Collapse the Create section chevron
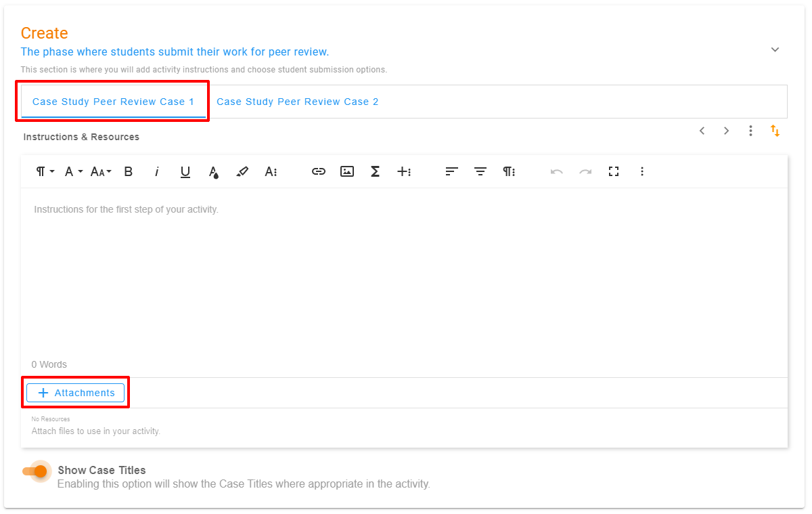Image resolution: width=812 pixels, height=514 pixels. click(x=775, y=49)
